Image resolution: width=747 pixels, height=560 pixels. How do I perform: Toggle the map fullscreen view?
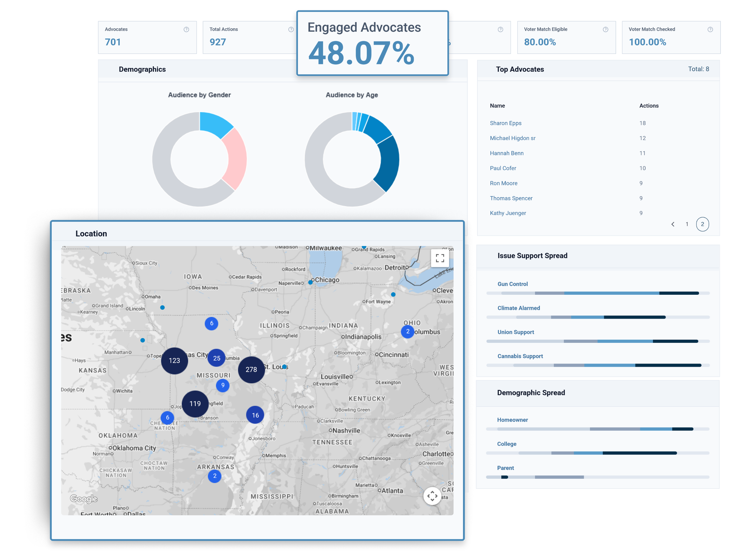point(440,258)
